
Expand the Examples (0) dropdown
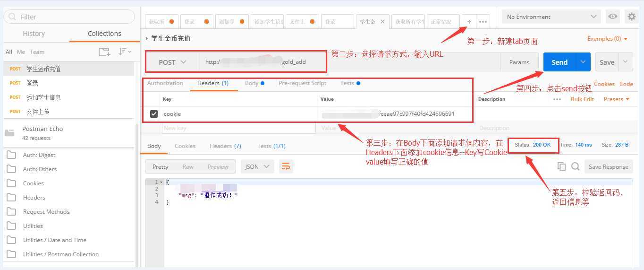pos(608,39)
